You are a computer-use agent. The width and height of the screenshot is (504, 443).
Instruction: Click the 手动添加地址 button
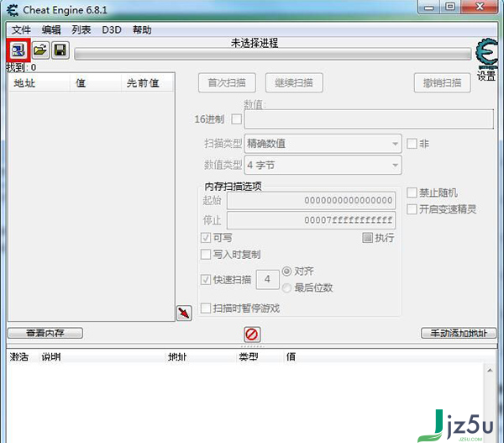[459, 333]
